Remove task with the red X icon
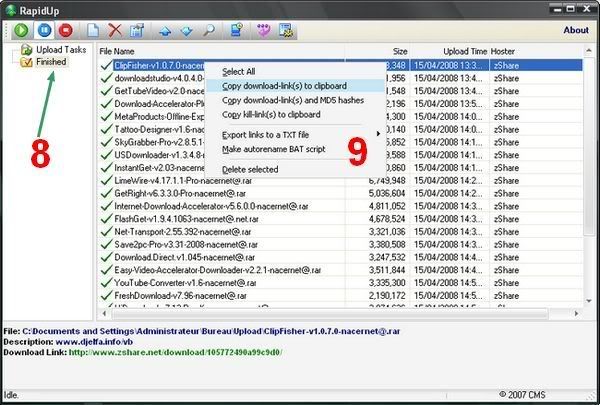This screenshot has height=405, width=600. (x=115, y=30)
